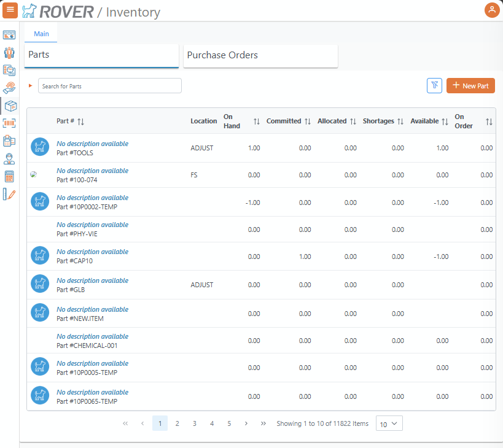Open the ruler and pencil icon in sidebar
503x448 pixels.
9,195
